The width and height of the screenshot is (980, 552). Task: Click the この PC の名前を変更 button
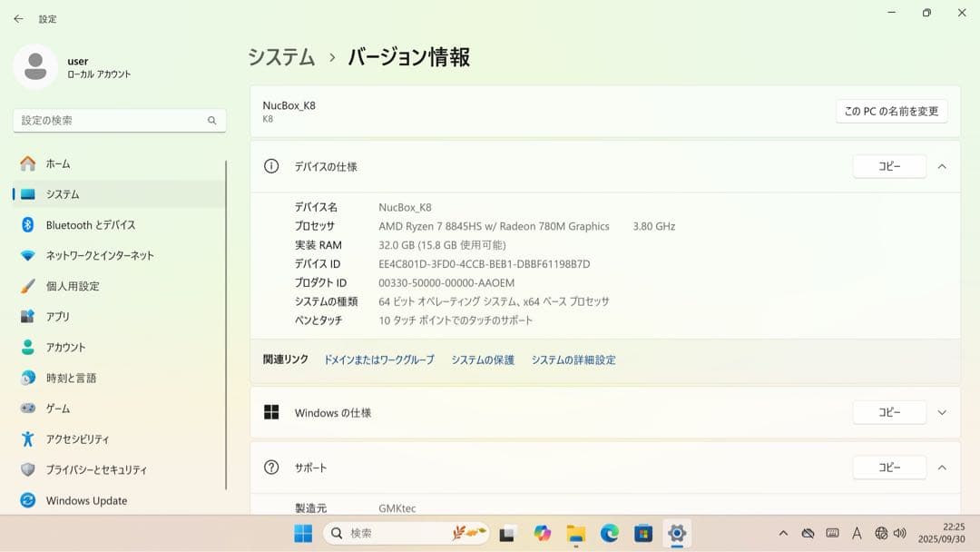point(891,111)
